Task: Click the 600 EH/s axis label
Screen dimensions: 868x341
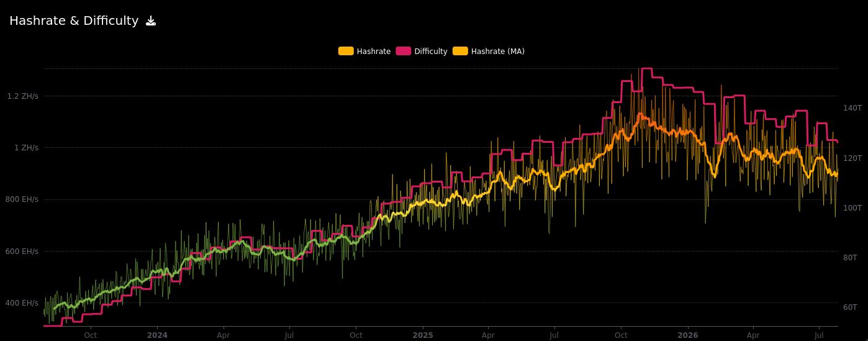Action: 23,252
